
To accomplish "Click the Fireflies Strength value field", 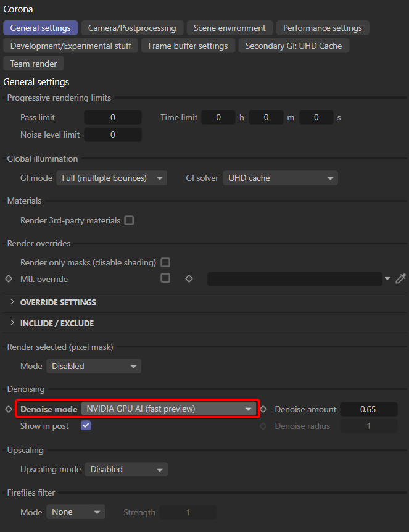I will 188,512.
